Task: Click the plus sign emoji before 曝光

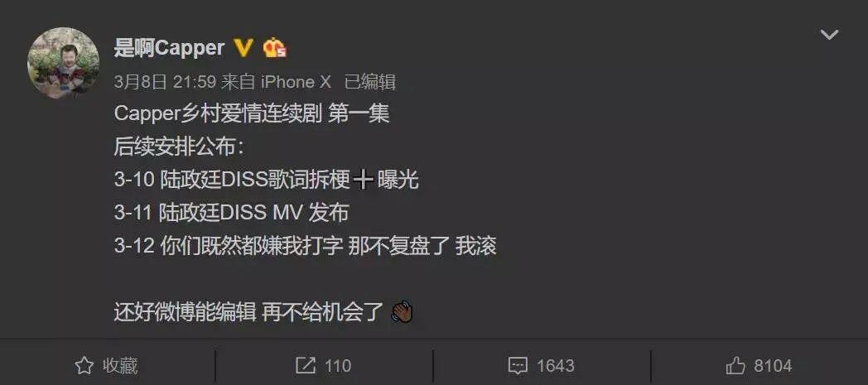Action: [x=363, y=180]
